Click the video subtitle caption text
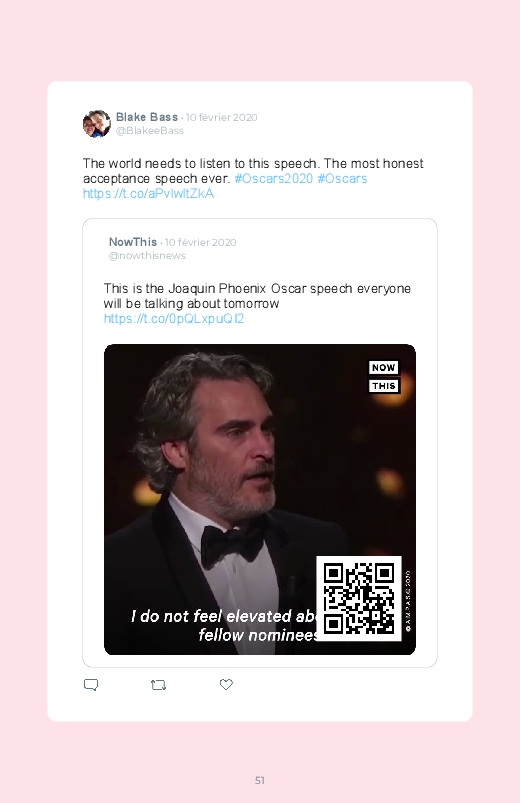The height and width of the screenshot is (803, 520). click(x=224, y=625)
